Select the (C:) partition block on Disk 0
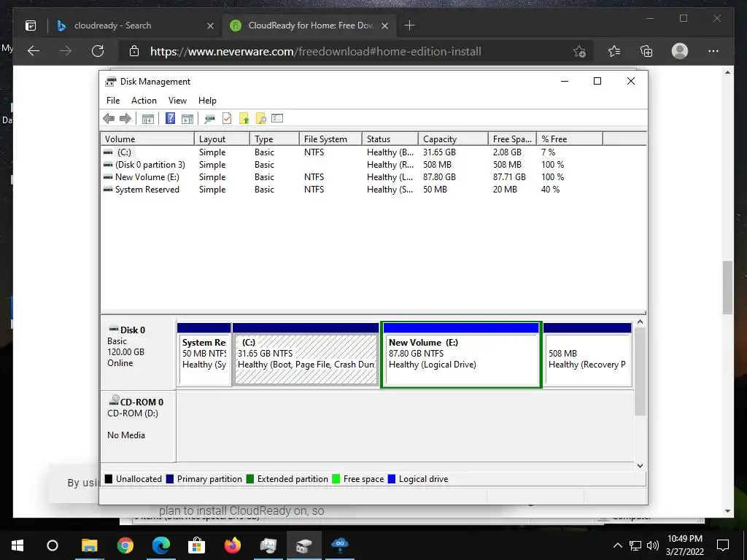The image size is (747, 560). pos(306,354)
